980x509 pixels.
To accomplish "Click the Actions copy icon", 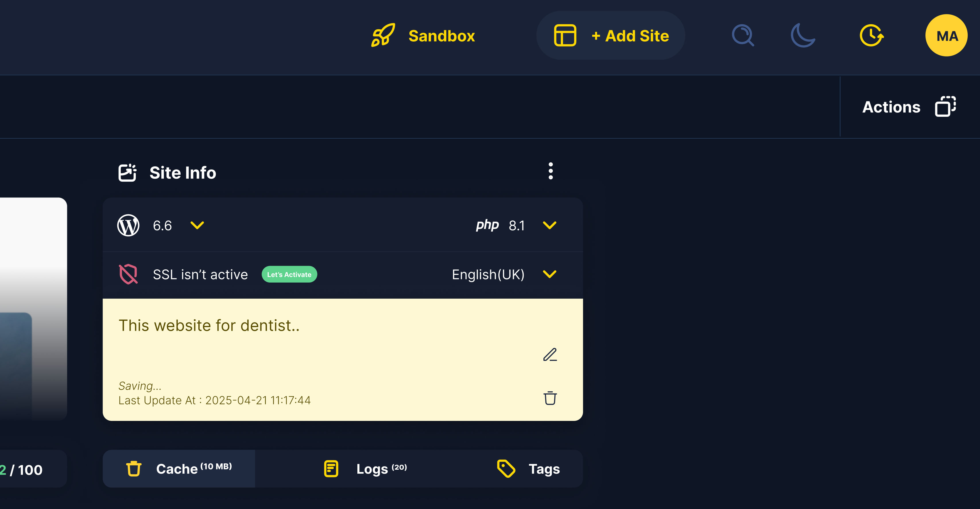I will click(x=945, y=106).
